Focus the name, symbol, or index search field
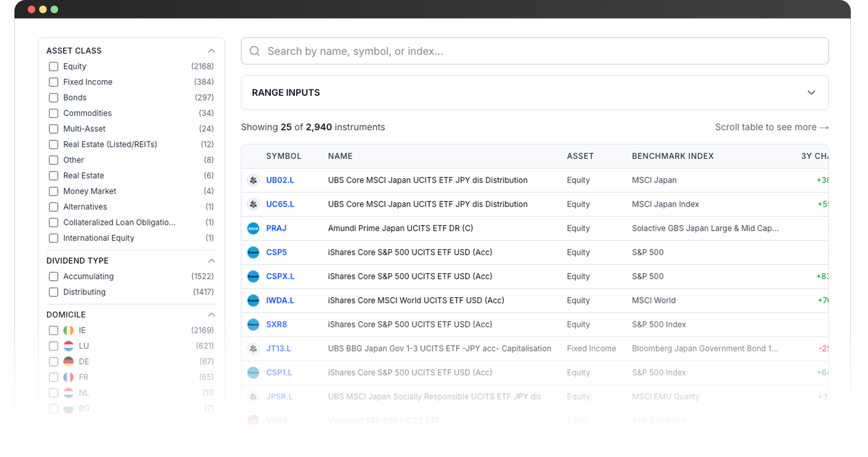Viewport: 868px width, 457px height. click(535, 51)
